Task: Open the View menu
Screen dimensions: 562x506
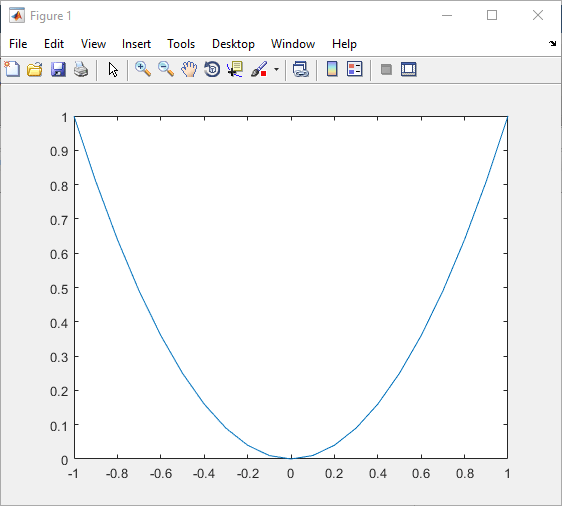Action: (93, 44)
